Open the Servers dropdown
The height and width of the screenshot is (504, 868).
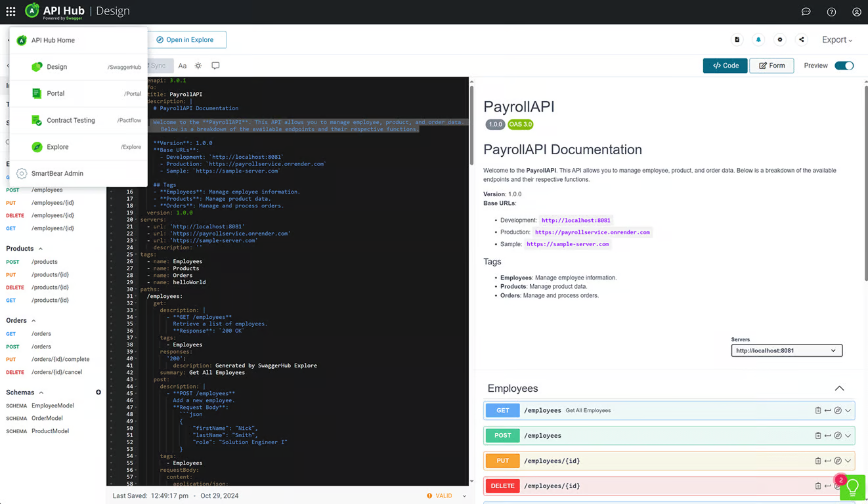(787, 350)
